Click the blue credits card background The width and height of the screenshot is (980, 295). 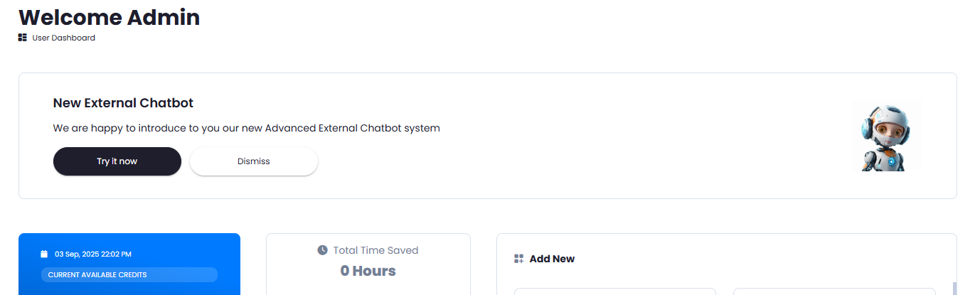coord(129,264)
